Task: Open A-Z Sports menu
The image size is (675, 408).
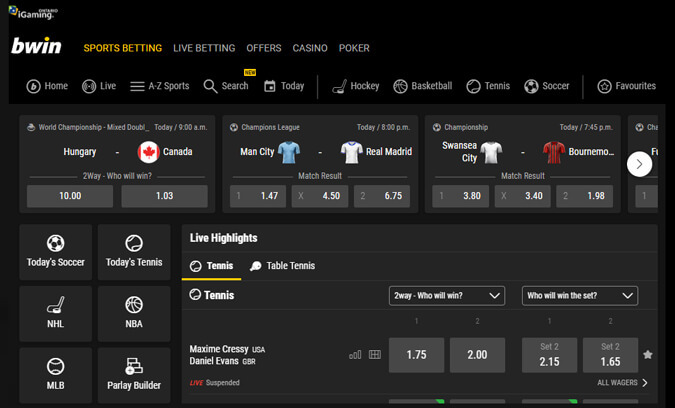Action: (160, 86)
